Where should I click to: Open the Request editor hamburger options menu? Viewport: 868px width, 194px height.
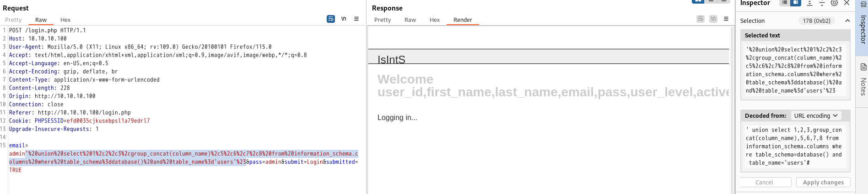pyautogui.click(x=356, y=19)
